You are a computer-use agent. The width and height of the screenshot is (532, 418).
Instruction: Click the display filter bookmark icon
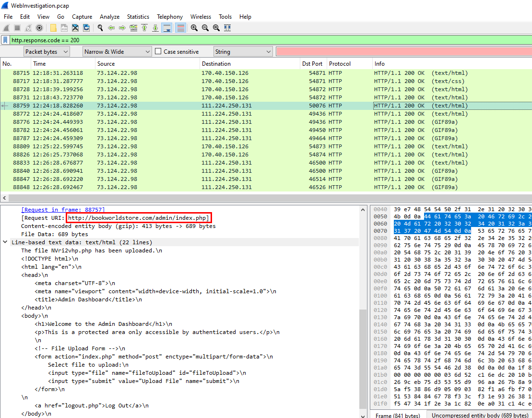click(x=5, y=40)
